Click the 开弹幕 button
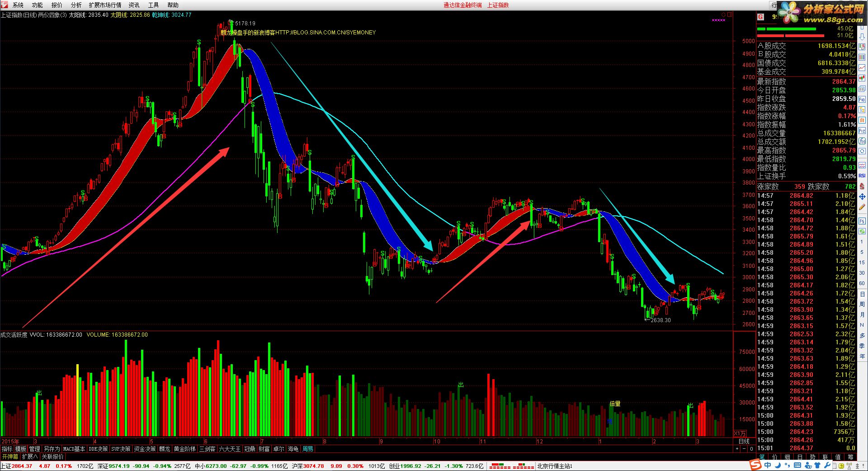The width and height of the screenshot is (868, 471). pyautogui.click(x=10, y=457)
